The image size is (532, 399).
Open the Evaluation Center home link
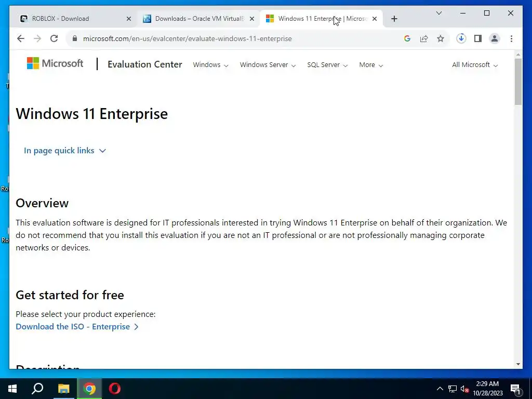point(145,64)
